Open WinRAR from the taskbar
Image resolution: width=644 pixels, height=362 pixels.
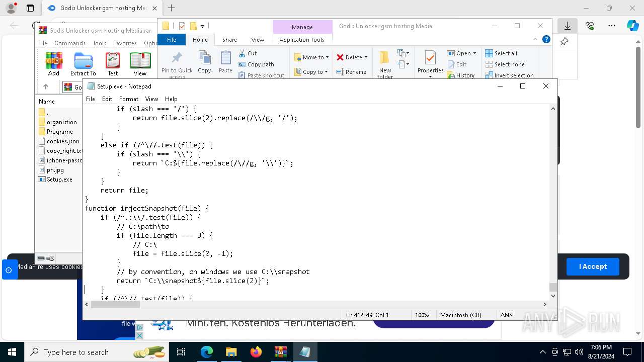coord(280,352)
